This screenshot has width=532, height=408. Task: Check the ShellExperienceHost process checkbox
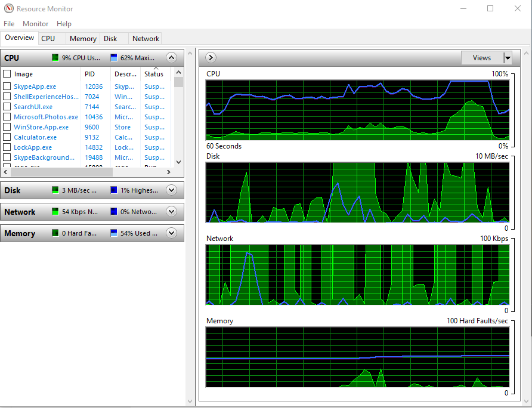7,97
